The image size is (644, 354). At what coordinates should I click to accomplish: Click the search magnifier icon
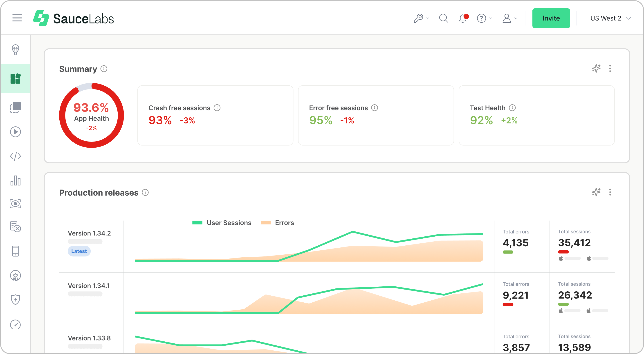(x=444, y=18)
